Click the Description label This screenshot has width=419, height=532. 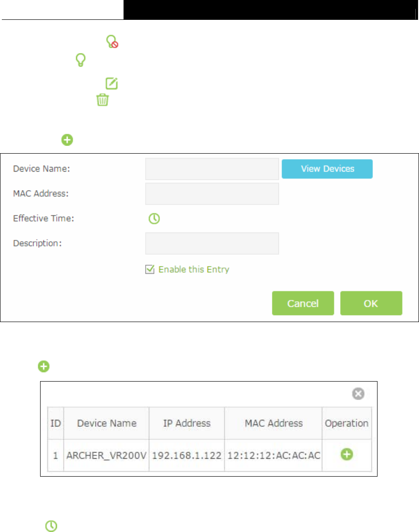(x=37, y=243)
